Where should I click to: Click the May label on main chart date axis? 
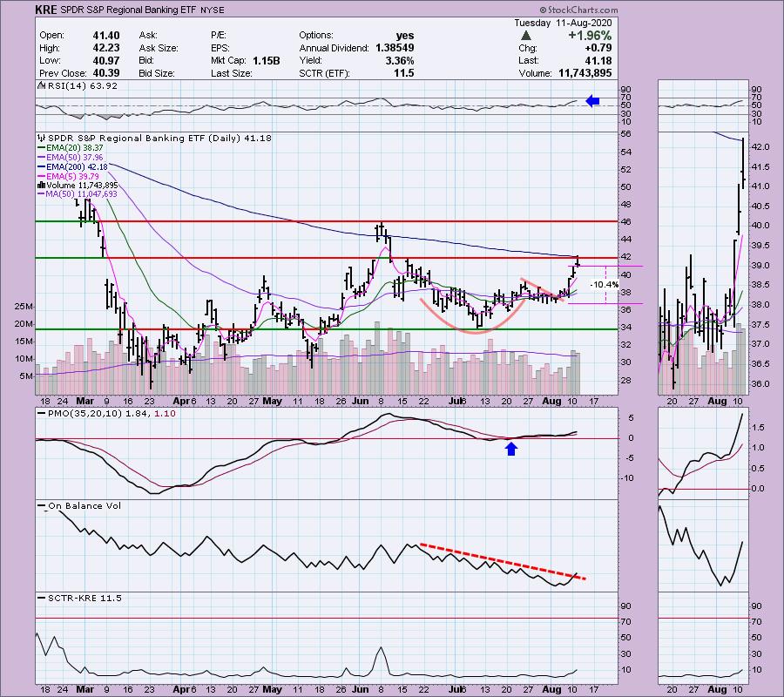pyautogui.click(x=272, y=402)
